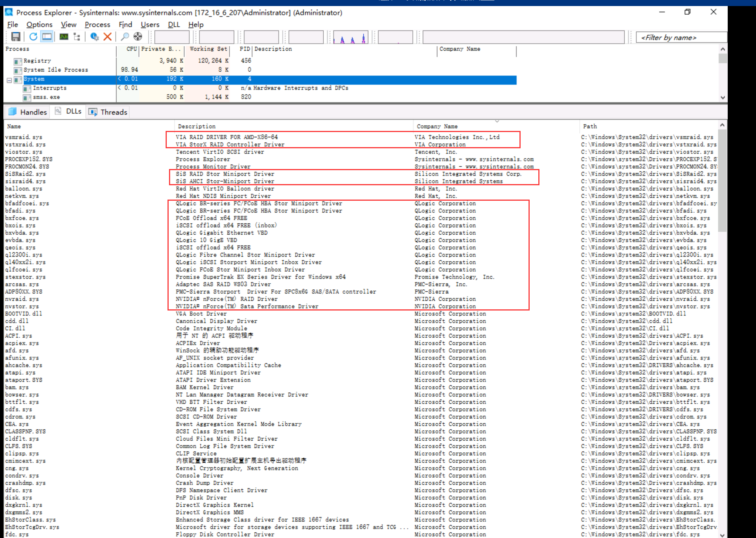This screenshot has width=756, height=538.
Task: Click the smss.exe process icon
Action: point(27,98)
